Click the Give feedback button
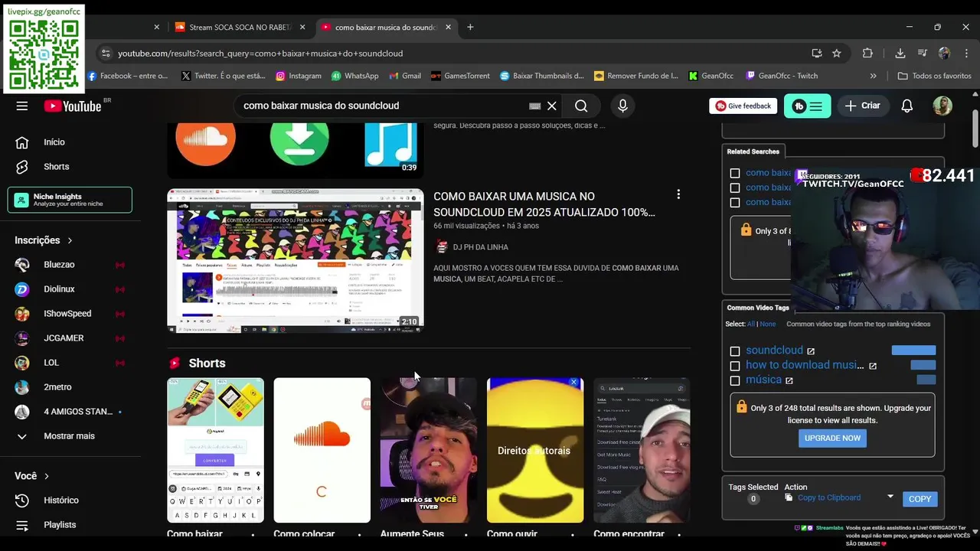Image resolution: width=980 pixels, height=551 pixels. (743, 106)
